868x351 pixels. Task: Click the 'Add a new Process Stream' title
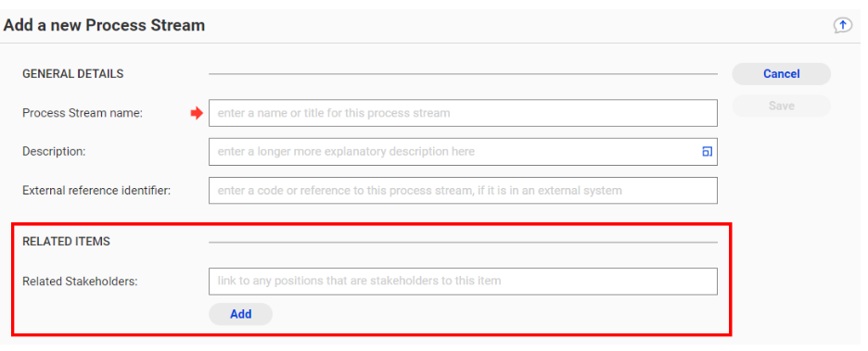pos(105,25)
